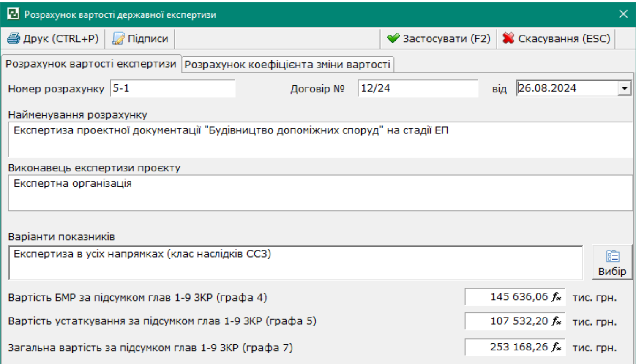Click 'тис. грн.' next to 253 168,26
Viewport: 636px width, 364px height.
pyautogui.click(x=595, y=348)
